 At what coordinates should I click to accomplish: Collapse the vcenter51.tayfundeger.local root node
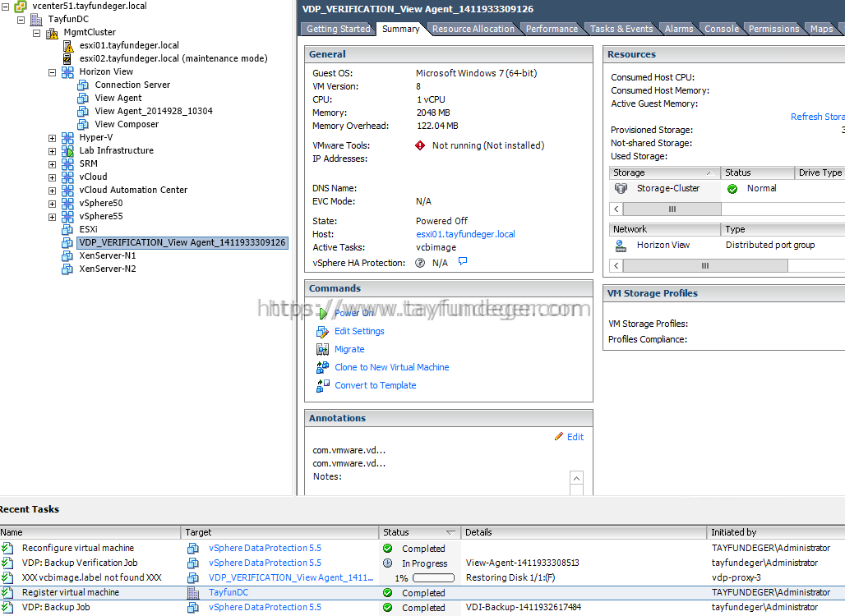(x=6, y=7)
